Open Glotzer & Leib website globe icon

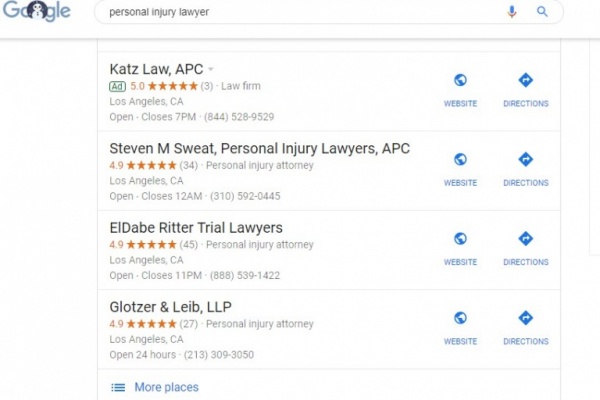click(x=460, y=319)
